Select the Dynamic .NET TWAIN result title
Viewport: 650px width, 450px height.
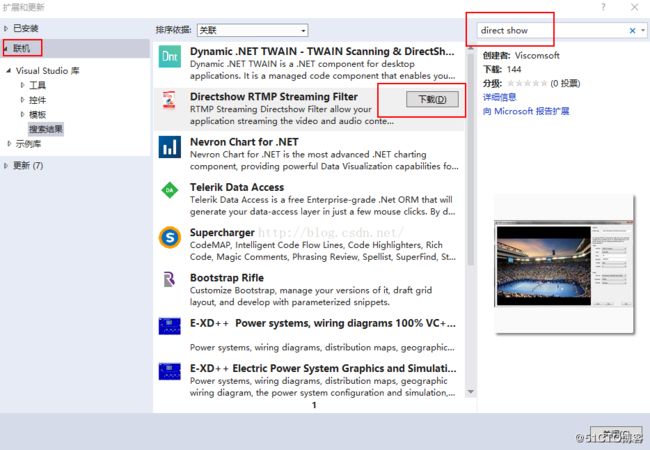pyautogui.click(x=322, y=51)
